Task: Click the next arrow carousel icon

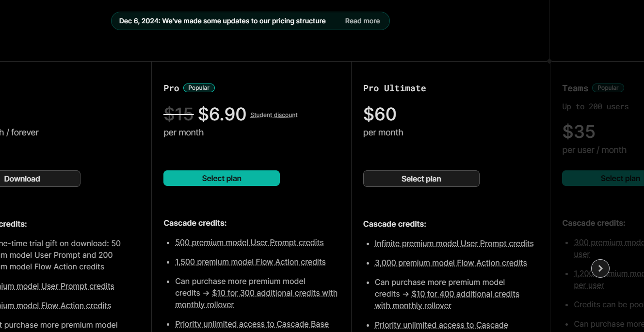Action: [600, 268]
